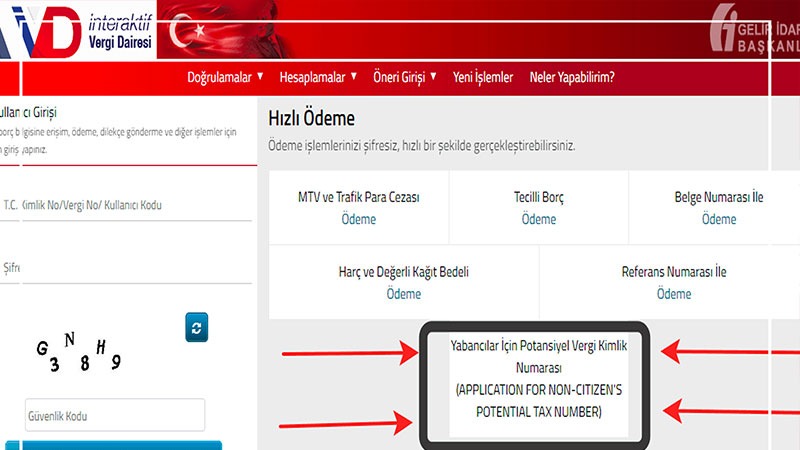This screenshot has height=450, width=800.
Task: Open the Neler Yapabilirim? menu item
Action: coord(572,77)
